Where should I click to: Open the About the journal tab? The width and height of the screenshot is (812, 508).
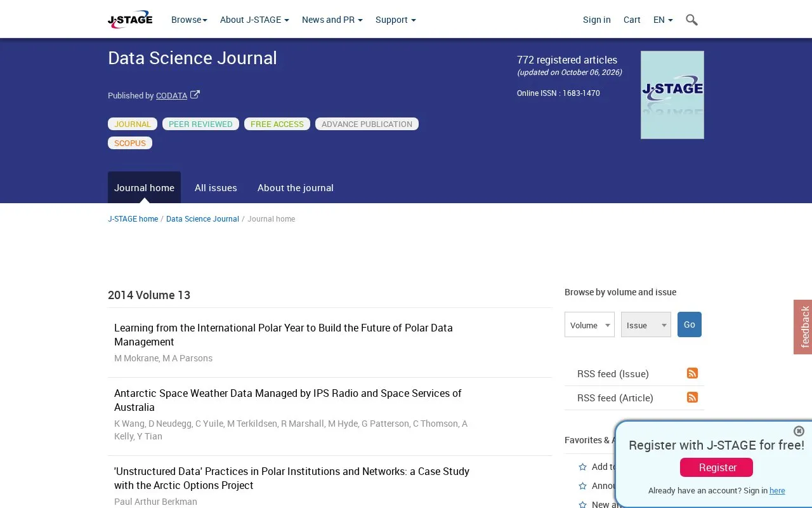(x=296, y=187)
